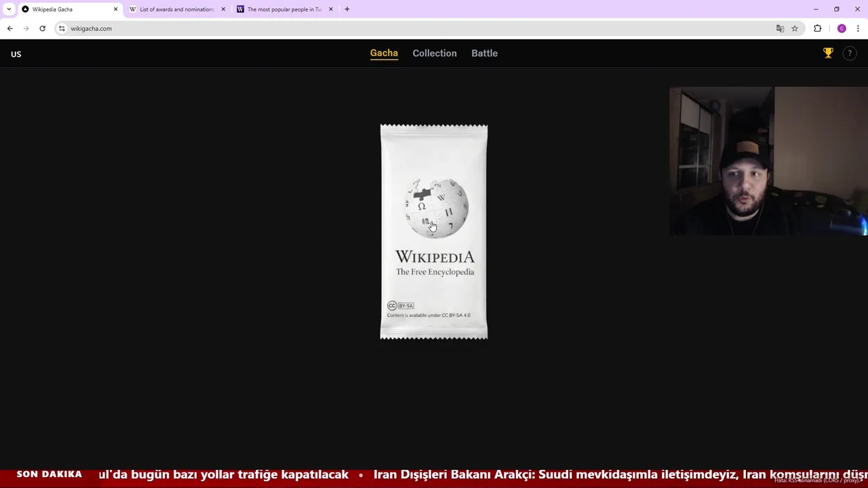Switch to Wikipedia Gacha browser tab
This screenshot has width=868, height=488.
pyautogui.click(x=68, y=9)
